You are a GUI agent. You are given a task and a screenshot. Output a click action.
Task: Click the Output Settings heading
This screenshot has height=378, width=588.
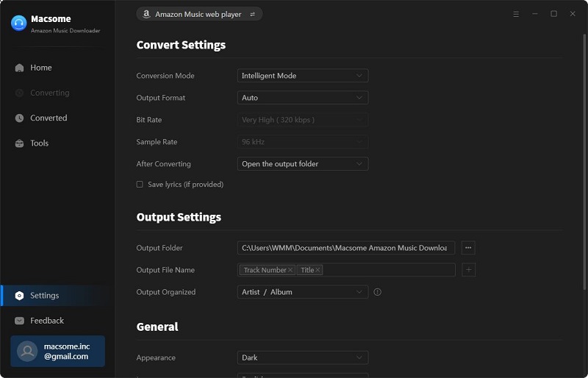coord(179,218)
